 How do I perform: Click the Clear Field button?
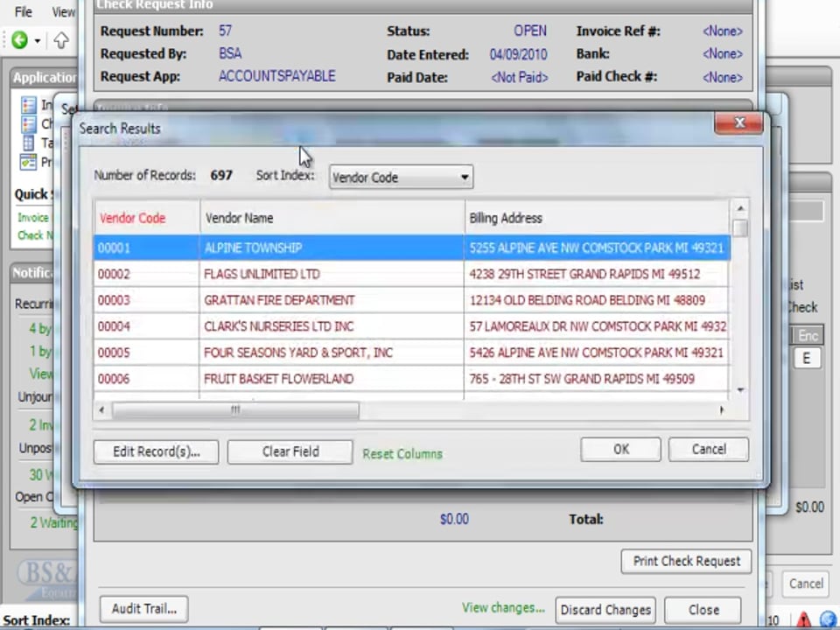[x=290, y=452]
